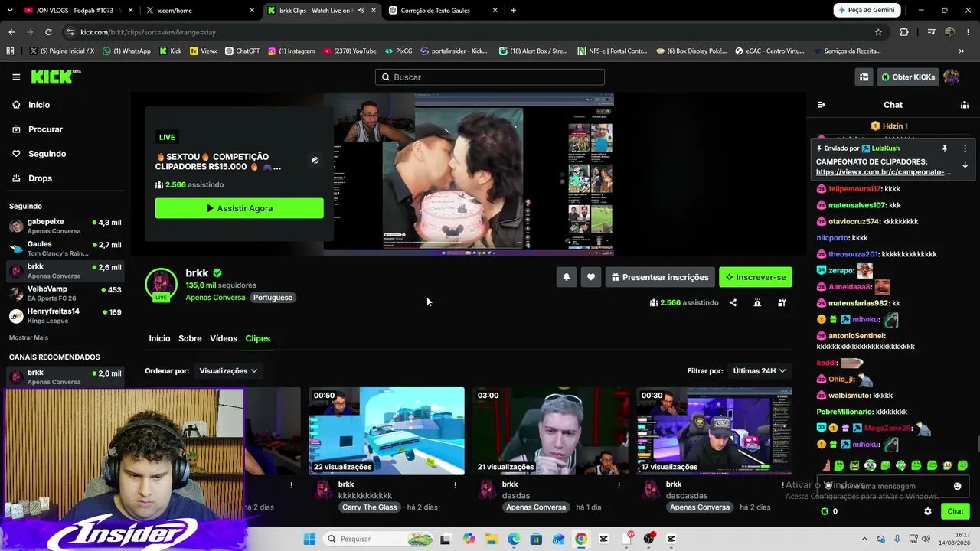
Task: Reload the page in Chrome
Action: 48,32
